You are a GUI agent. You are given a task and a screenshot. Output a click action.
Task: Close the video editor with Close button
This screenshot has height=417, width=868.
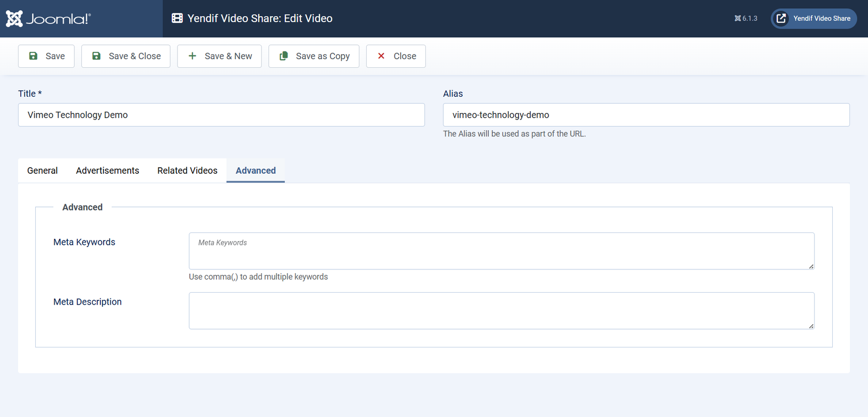[396, 56]
